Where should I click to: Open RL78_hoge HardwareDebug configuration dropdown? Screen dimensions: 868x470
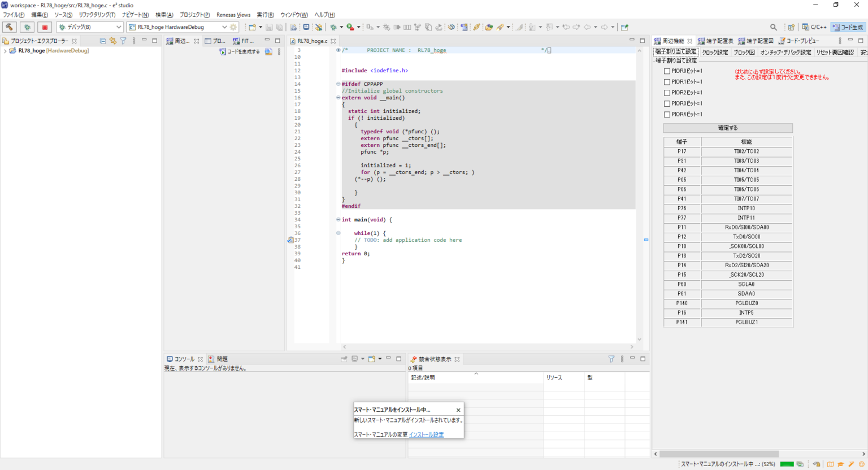point(224,27)
